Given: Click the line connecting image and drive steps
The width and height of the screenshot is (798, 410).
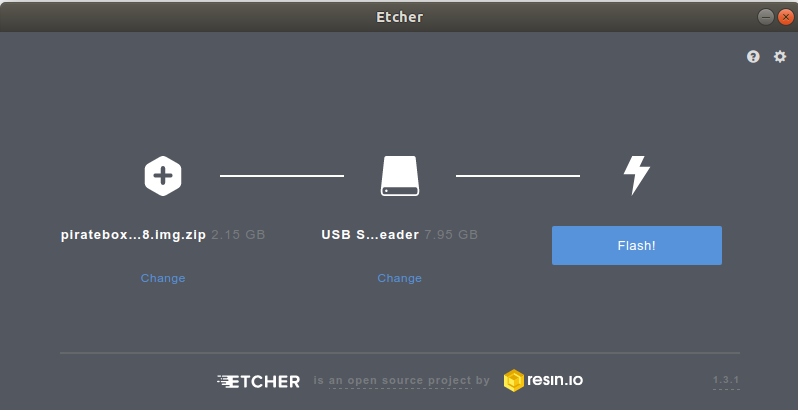Looking at the screenshot, I should coord(282,176).
